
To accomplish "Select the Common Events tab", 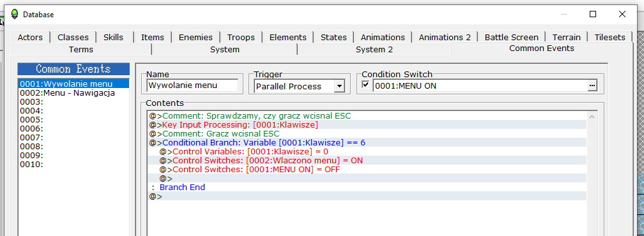I will click(x=541, y=48).
